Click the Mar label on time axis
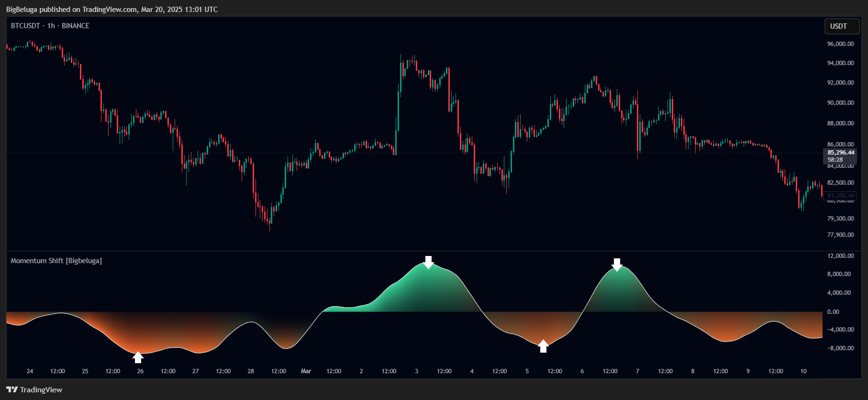This screenshot has height=400, width=868. [306, 371]
